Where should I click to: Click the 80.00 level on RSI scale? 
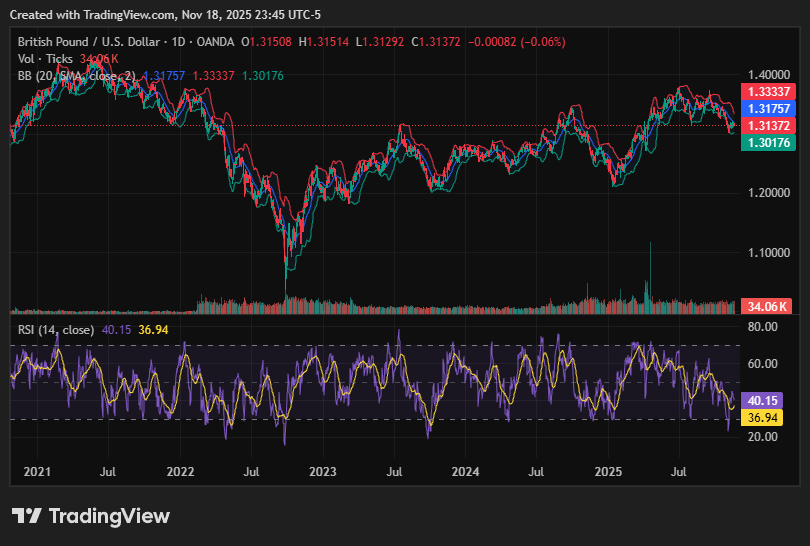[x=765, y=326]
